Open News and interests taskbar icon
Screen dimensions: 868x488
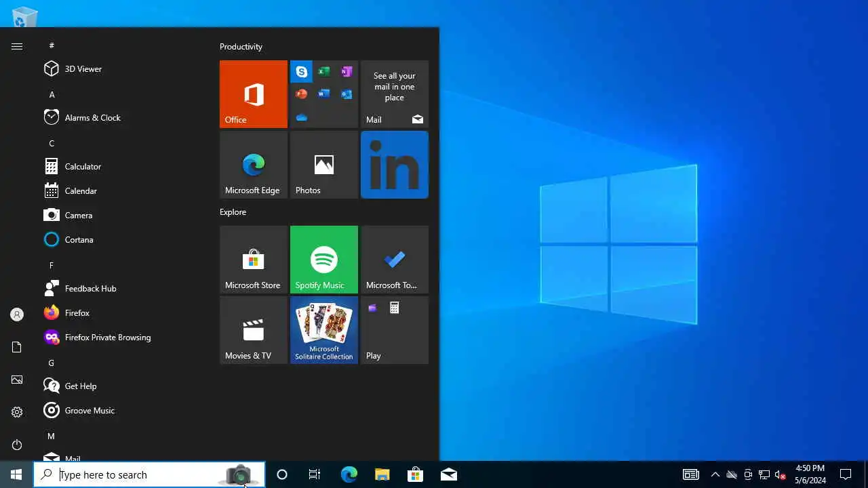pos(691,474)
